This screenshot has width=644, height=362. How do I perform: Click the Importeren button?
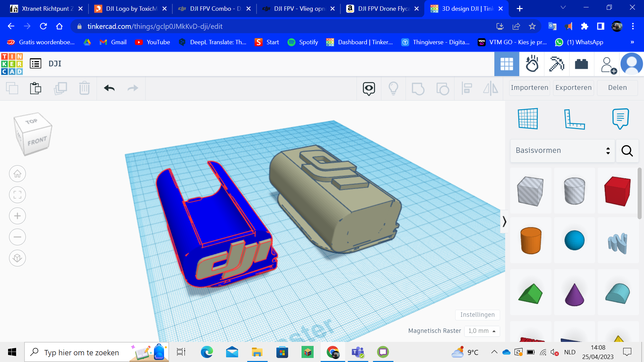[530, 88]
